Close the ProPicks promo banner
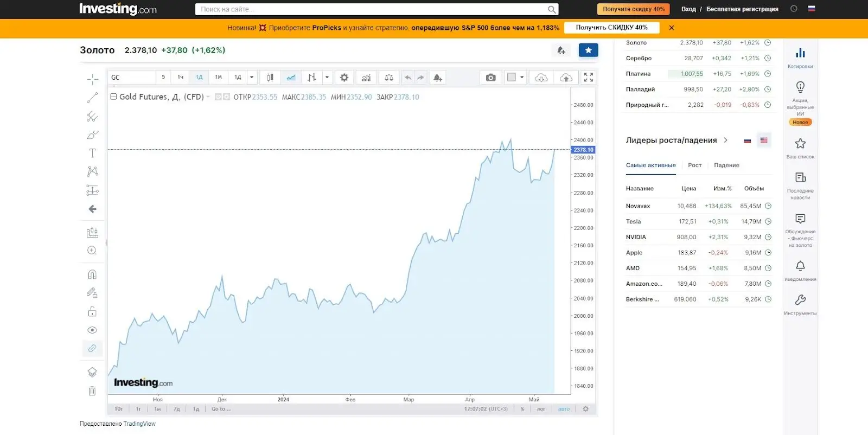This screenshot has width=868, height=435. pyautogui.click(x=672, y=28)
